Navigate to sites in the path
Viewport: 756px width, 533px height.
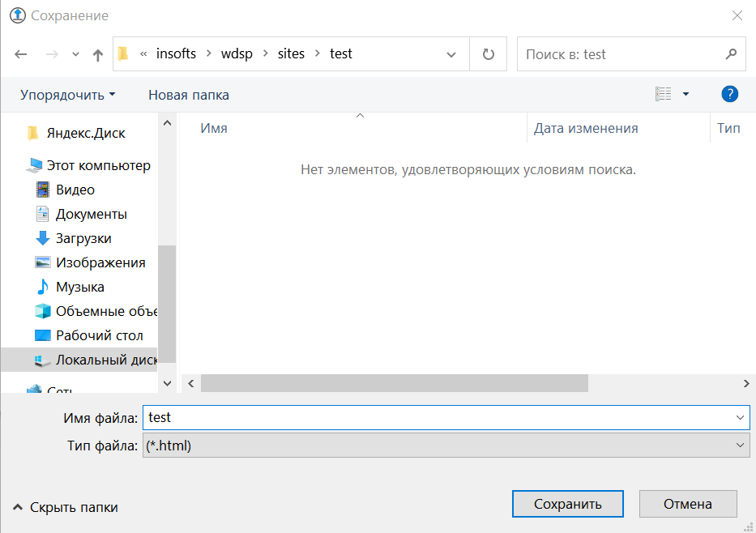click(x=291, y=53)
